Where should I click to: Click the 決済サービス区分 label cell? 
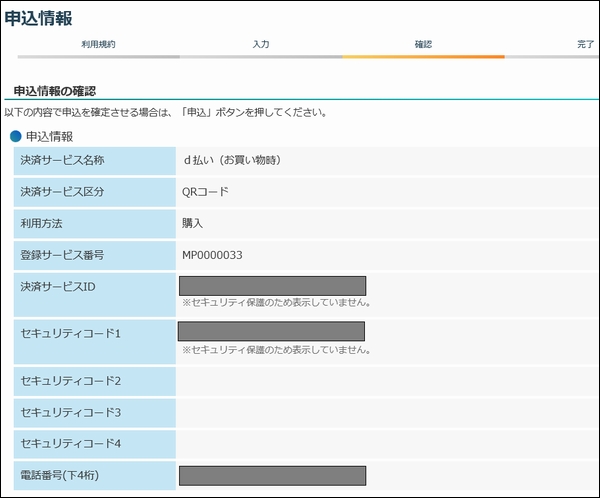[x=95, y=192]
